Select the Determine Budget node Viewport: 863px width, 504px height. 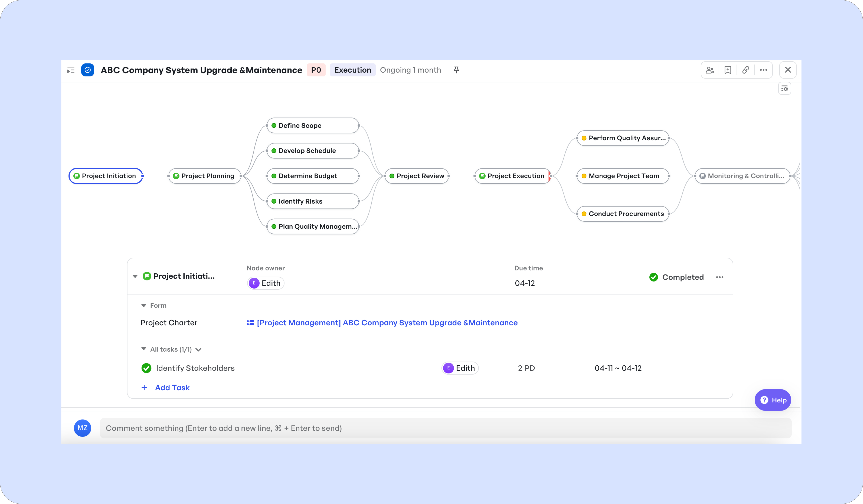pos(313,176)
